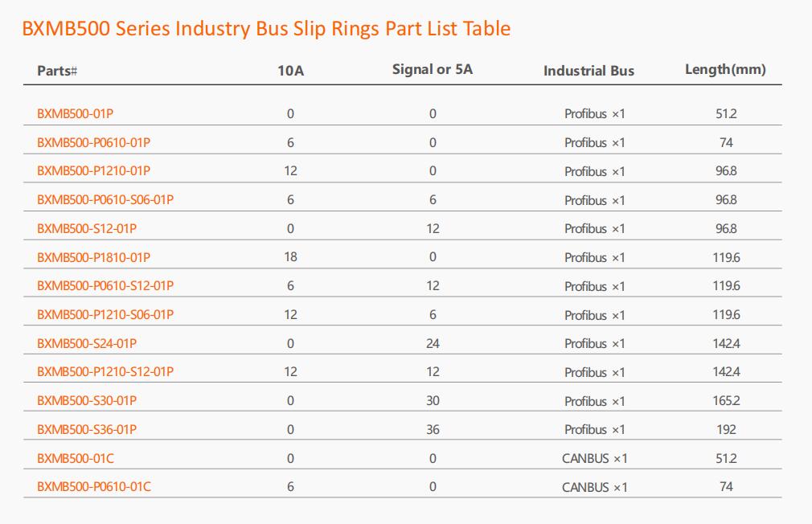
Task: Click part BXMB500-P0610-S12-01P
Action: point(105,286)
